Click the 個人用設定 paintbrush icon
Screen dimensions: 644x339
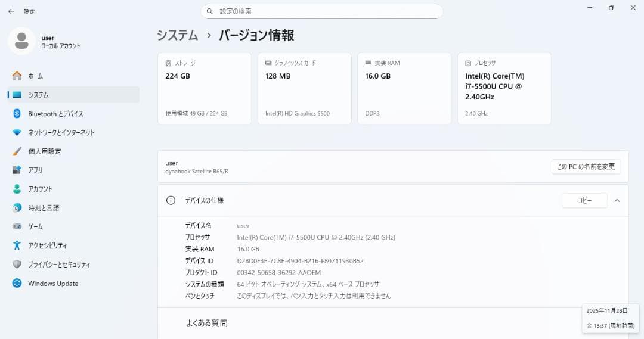(17, 151)
